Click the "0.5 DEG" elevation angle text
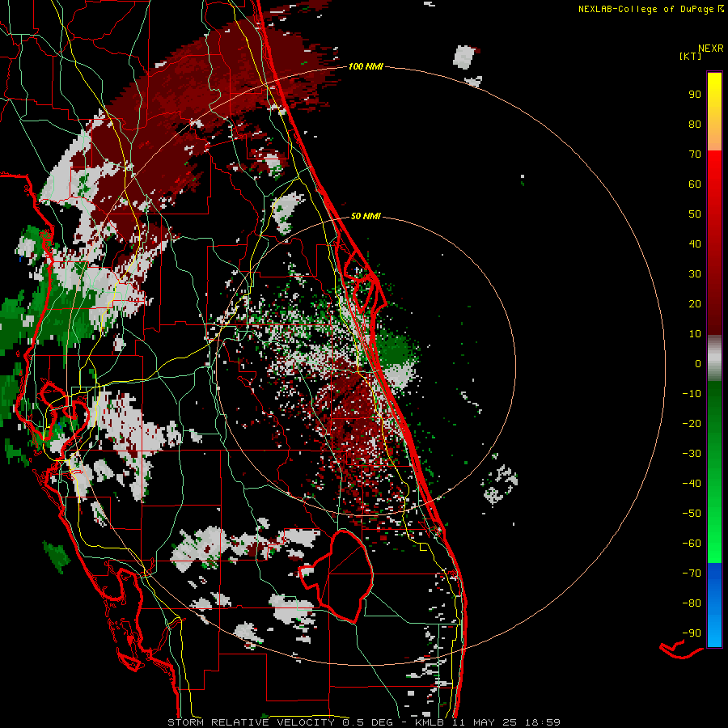The width and height of the screenshot is (728, 728). pyautogui.click(x=367, y=722)
